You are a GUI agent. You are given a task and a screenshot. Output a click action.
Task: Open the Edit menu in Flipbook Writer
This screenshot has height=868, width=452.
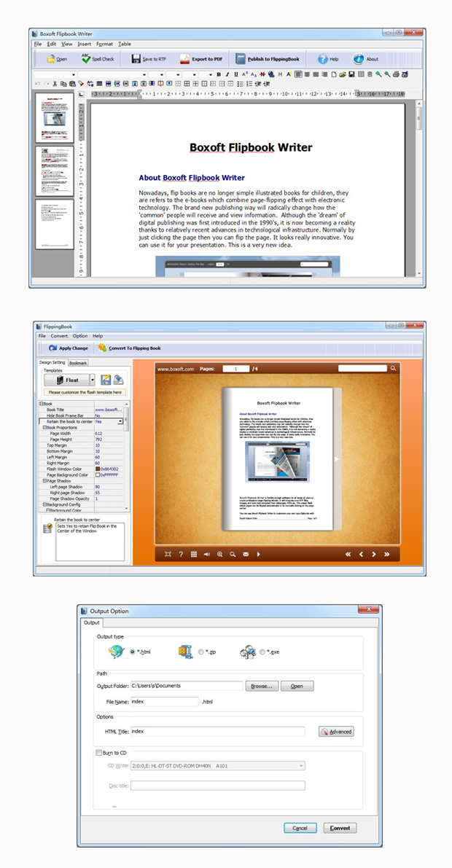[x=52, y=44]
